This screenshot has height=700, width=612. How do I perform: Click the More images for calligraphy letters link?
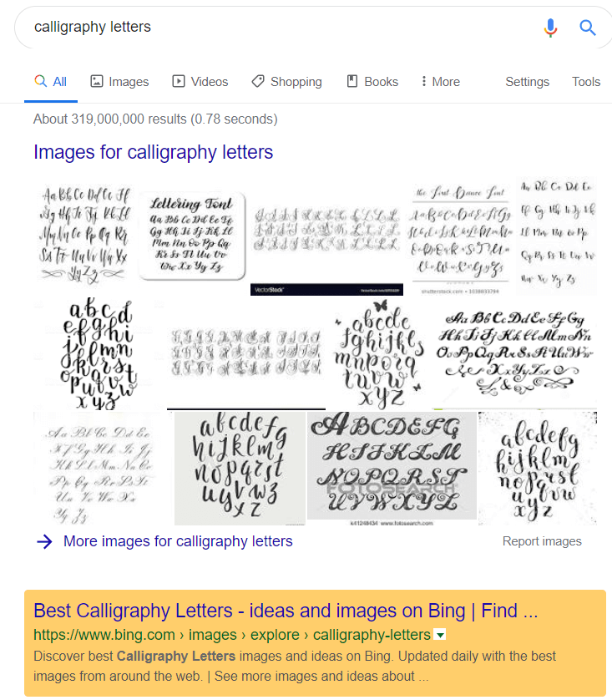[x=178, y=541]
